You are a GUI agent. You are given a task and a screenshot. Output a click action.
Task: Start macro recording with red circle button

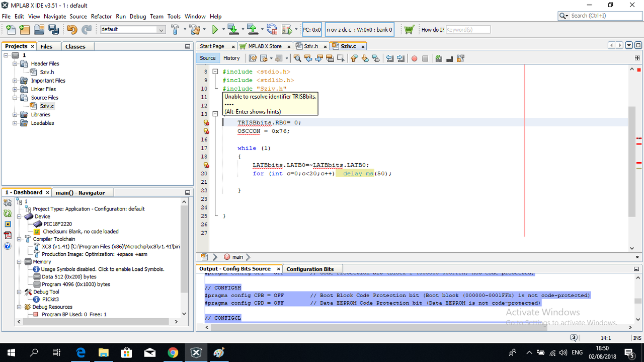click(x=414, y=58)
